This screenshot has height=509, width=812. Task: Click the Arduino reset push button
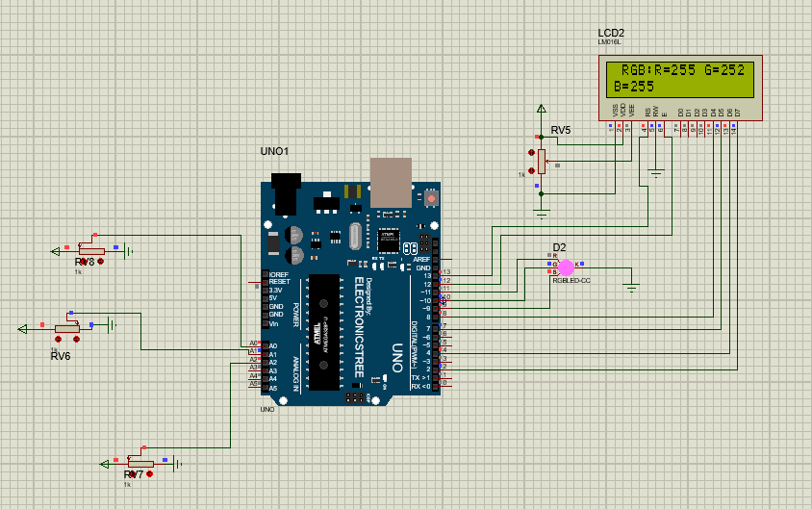432,198
